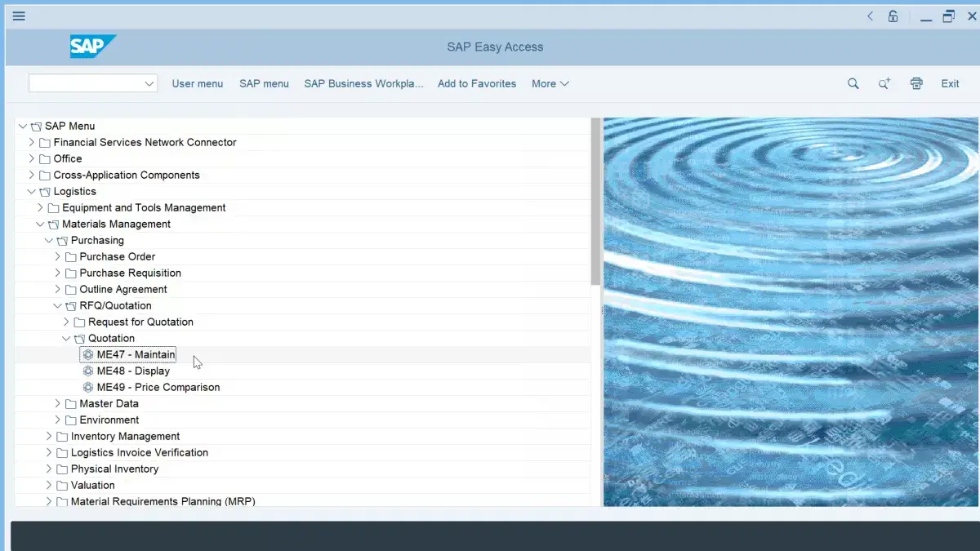980x551 pixels.
Task: Click User menu in toolbar
Action: point(198,83)
